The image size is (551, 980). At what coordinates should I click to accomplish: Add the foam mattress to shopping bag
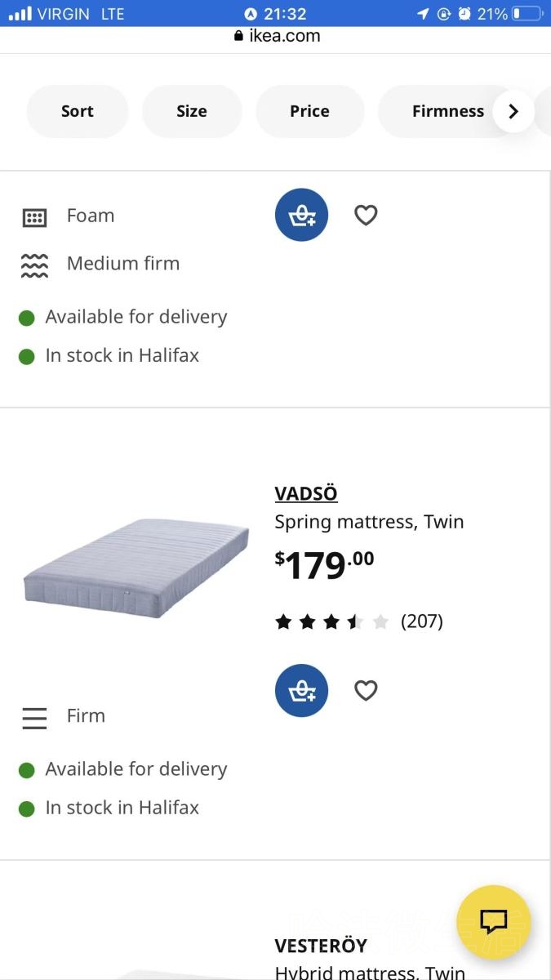301,215
